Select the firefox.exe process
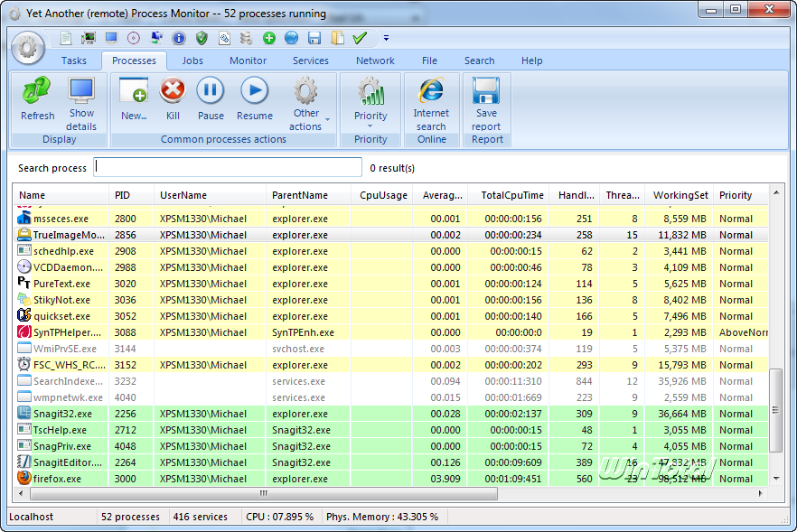The image size is (797, 532). coord(390,479)
